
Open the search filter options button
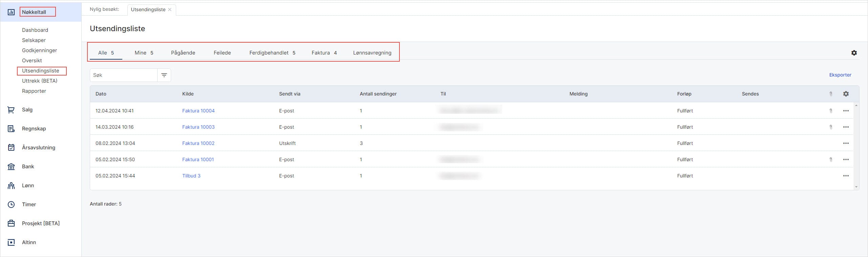(x=164, y=75)
